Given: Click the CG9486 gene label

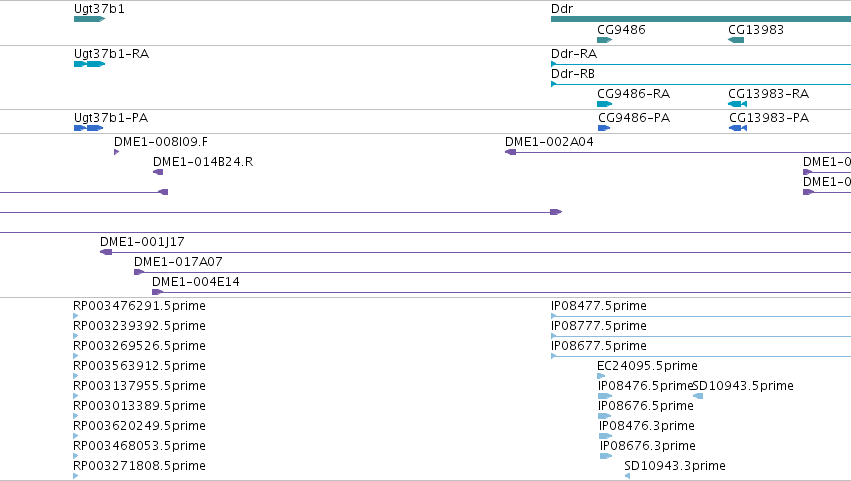Looking at the screenshot, I should (621, 30).
